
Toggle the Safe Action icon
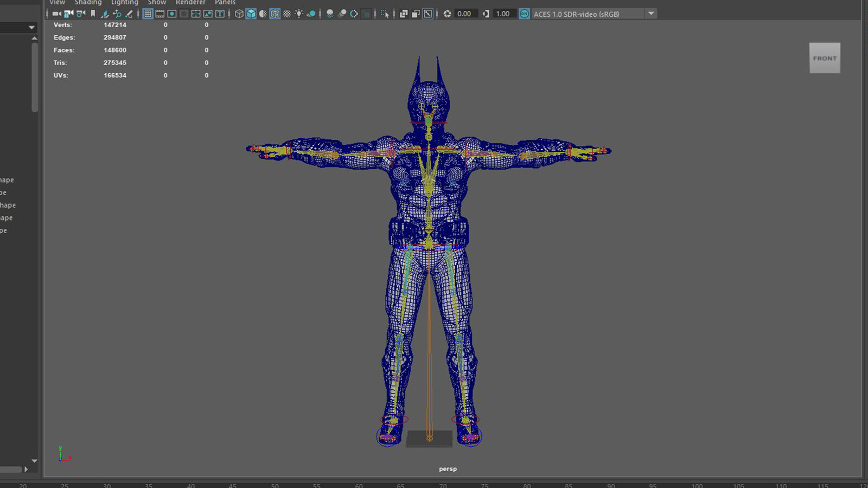(208, 14)
